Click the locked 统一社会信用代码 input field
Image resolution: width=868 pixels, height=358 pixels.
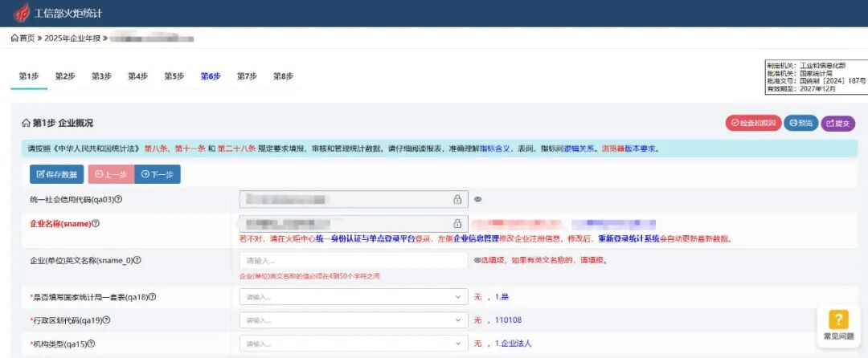[x=354, y=199]
